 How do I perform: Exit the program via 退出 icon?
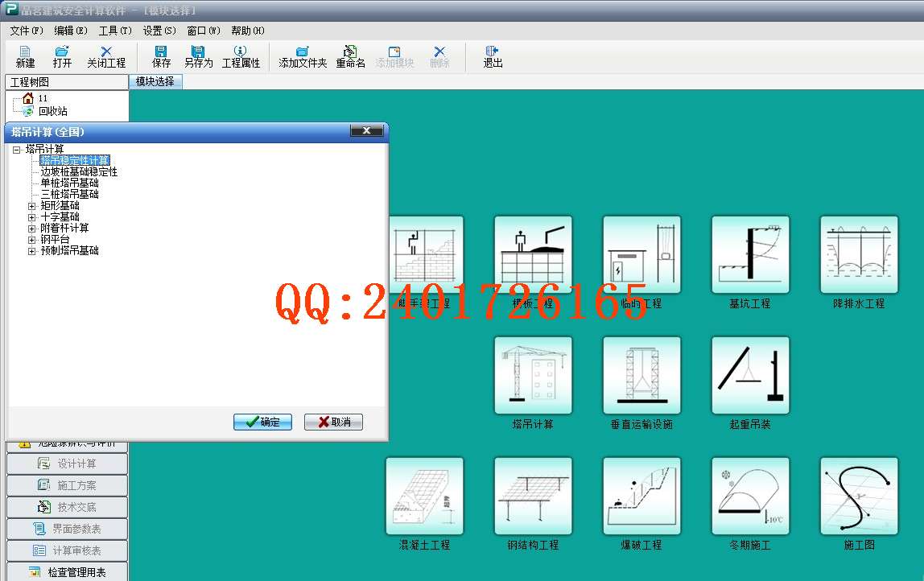(493, 56)
